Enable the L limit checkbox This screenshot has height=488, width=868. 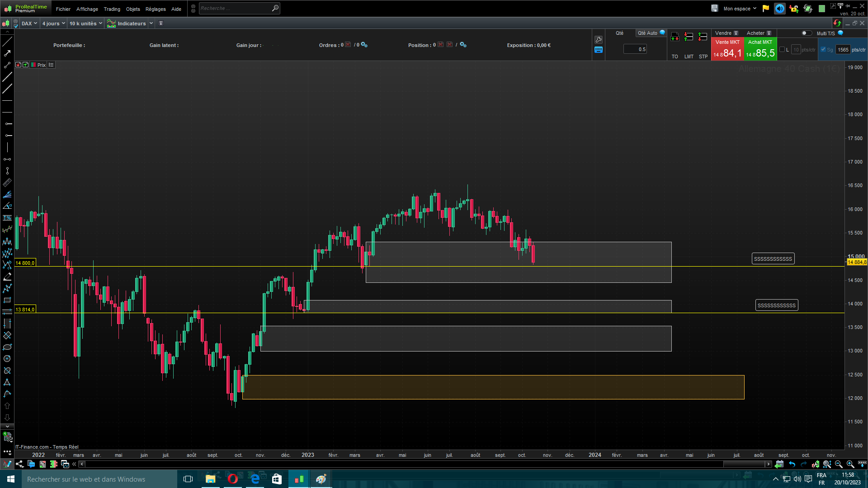tap(782, 50)
